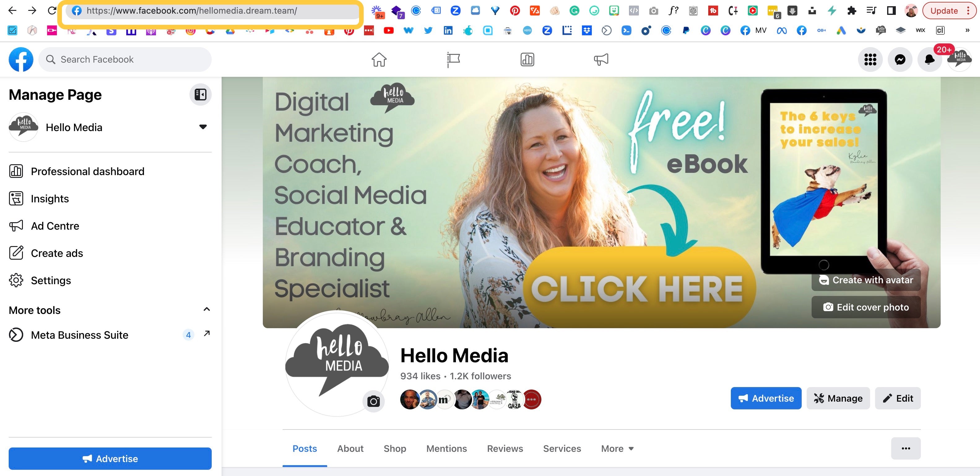The height and width of the screenshot is (476, 980).
Task: Expand the More tabs dropdown
Action: pyautogui.click(x=618, y=448)
